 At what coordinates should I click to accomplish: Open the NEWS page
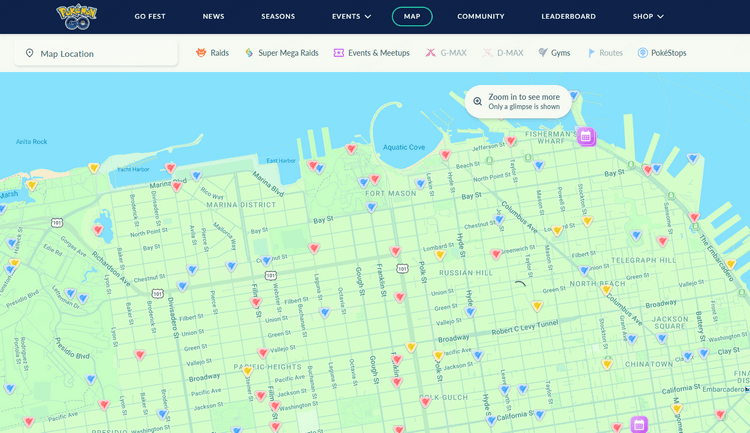(213, 16)
